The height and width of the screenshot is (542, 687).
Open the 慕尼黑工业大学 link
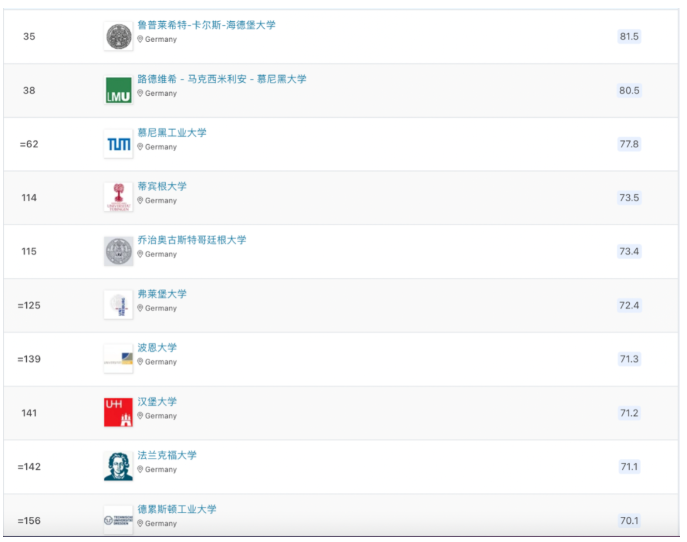[172, 132]
